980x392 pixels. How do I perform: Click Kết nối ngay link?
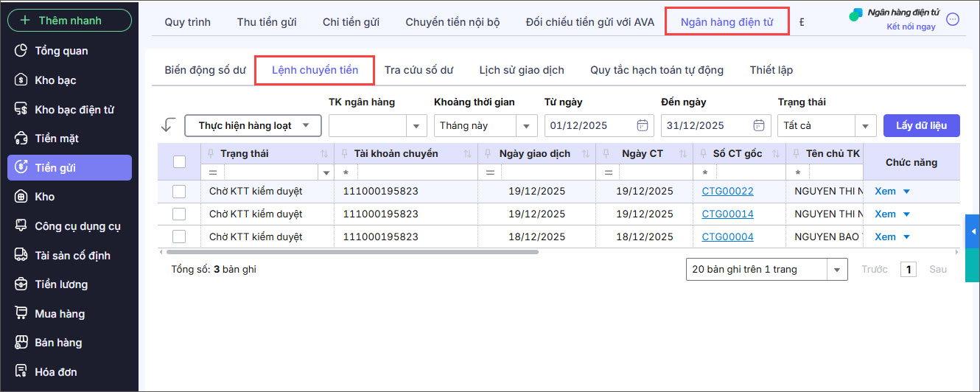click(911, 27)
